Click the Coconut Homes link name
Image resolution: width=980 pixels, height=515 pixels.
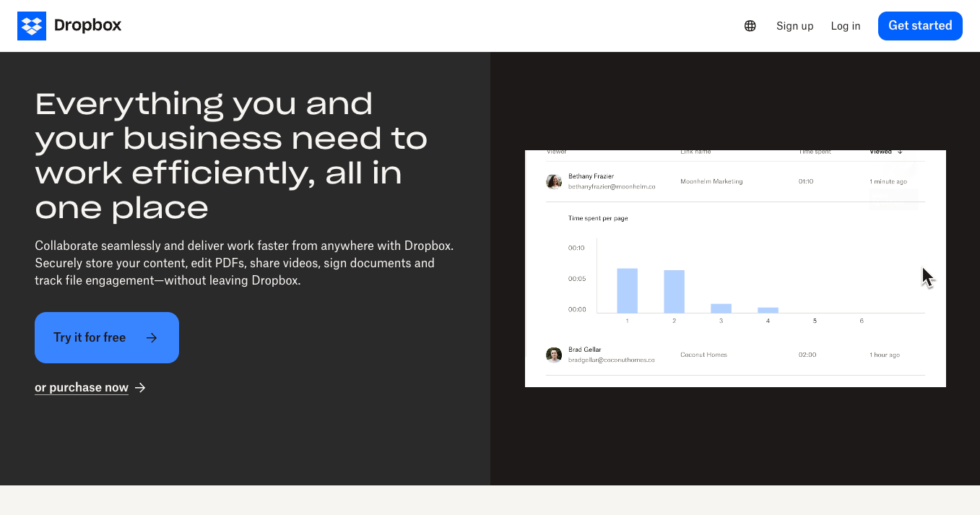(703, 355)
